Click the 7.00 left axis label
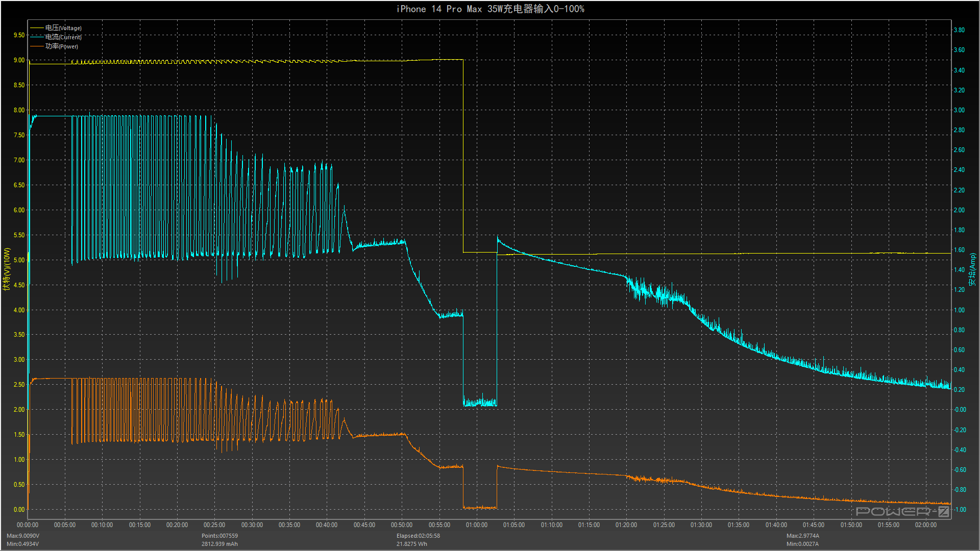The image size is (980, 551). tap(19, 160)
